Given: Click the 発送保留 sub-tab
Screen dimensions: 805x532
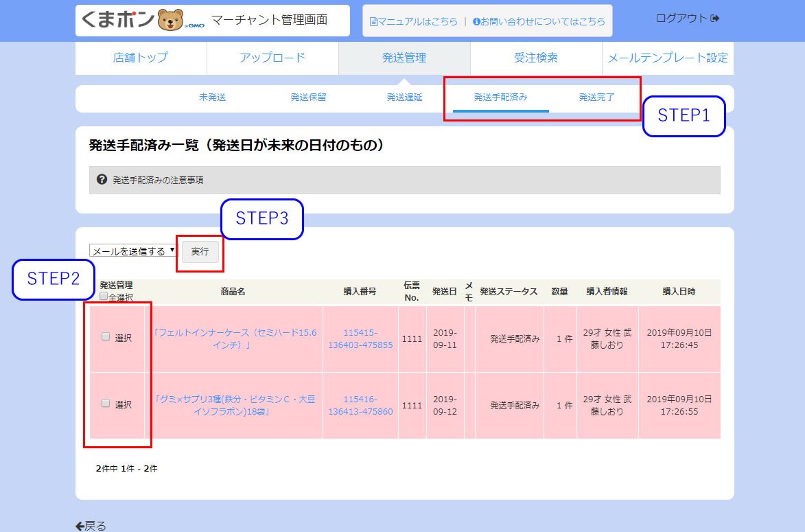Looking at the screenshot, I should (x=308, y=97).
